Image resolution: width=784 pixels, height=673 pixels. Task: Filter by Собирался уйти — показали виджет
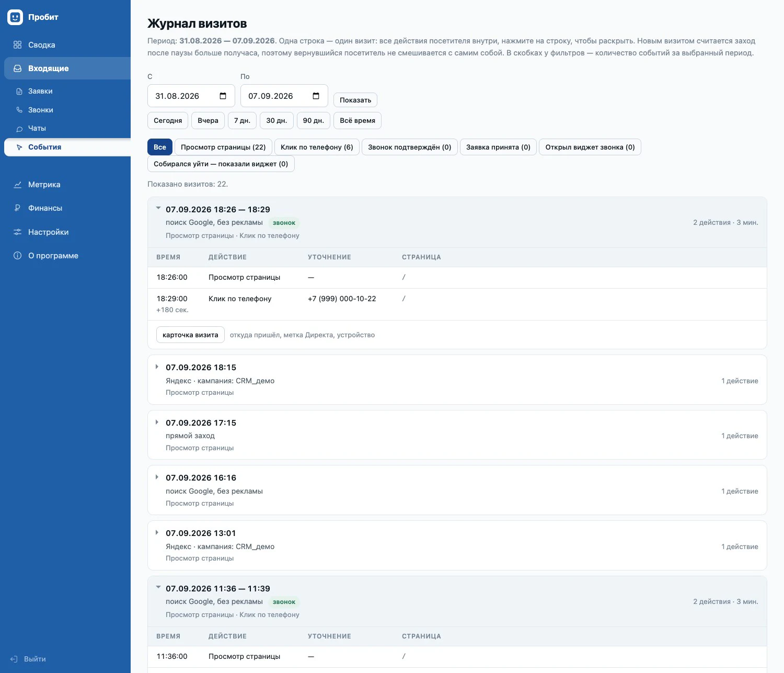(x=221, y=164)
